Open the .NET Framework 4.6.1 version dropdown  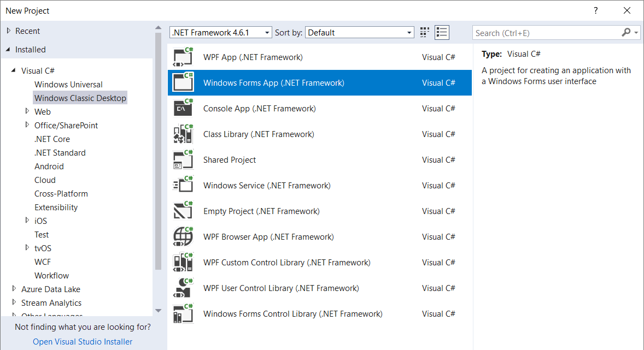pos(220,32)
